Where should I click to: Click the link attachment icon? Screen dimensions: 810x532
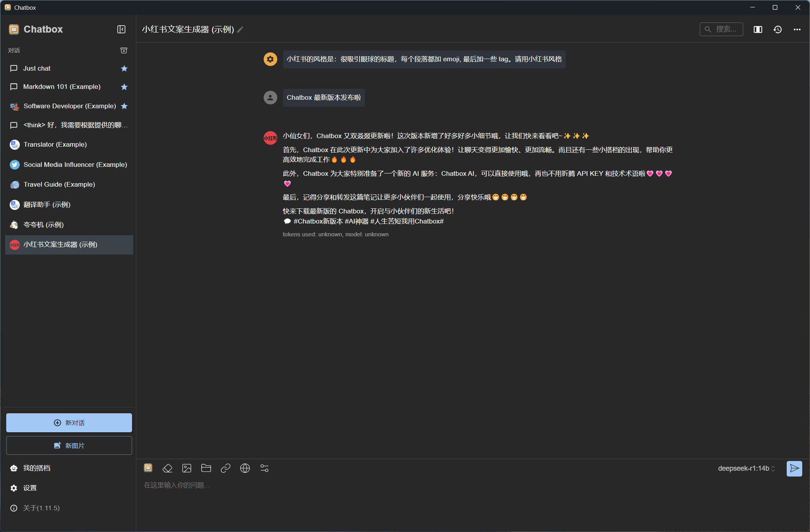226,468
